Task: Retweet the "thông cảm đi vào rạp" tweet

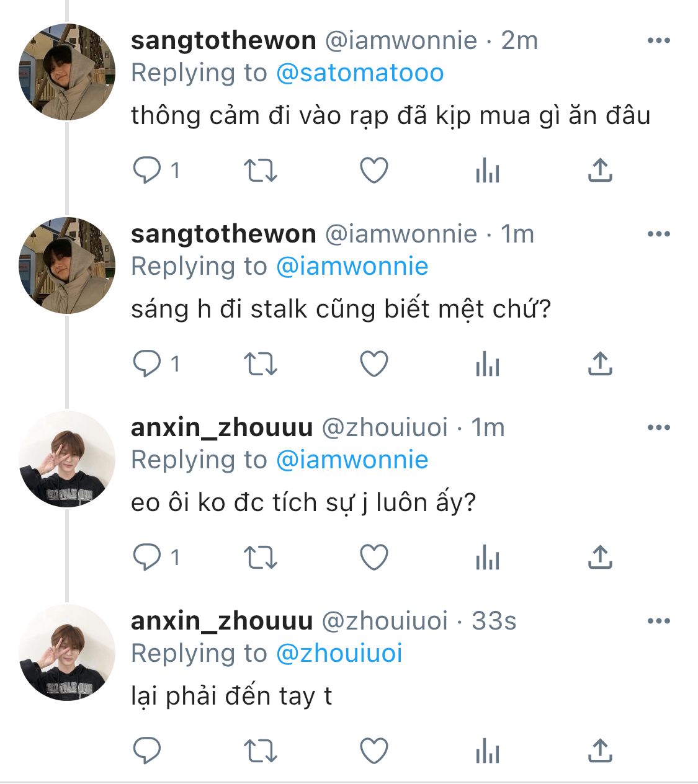Action: 259,170
